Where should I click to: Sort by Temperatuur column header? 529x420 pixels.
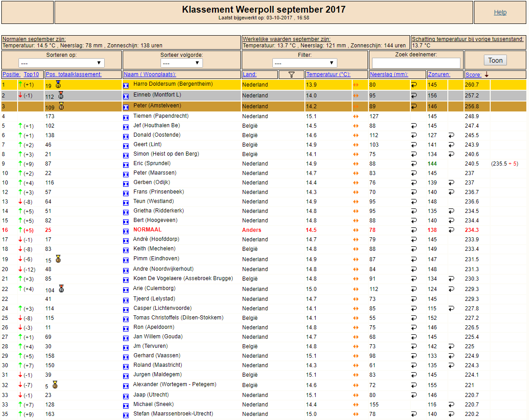[328, 74]
